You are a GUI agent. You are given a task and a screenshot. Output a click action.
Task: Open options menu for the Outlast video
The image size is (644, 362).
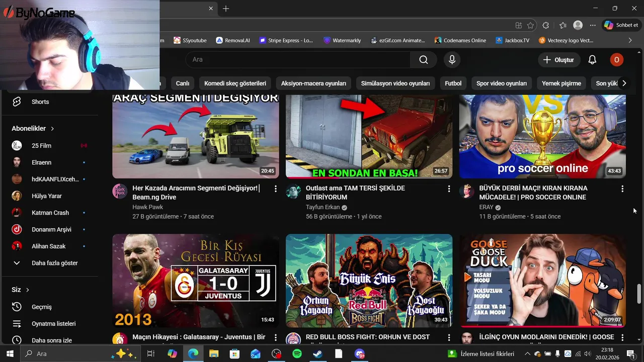tap(449, 189)
